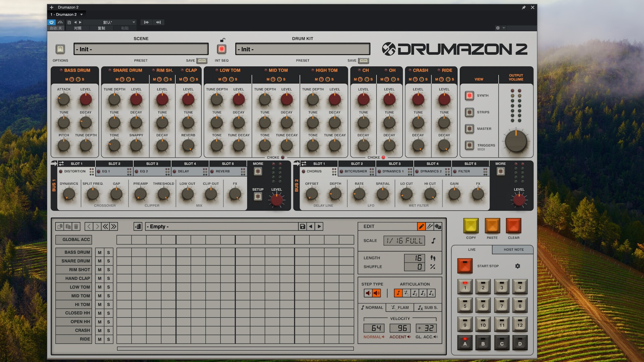Click the yellow Copy button

pos(471,226)
